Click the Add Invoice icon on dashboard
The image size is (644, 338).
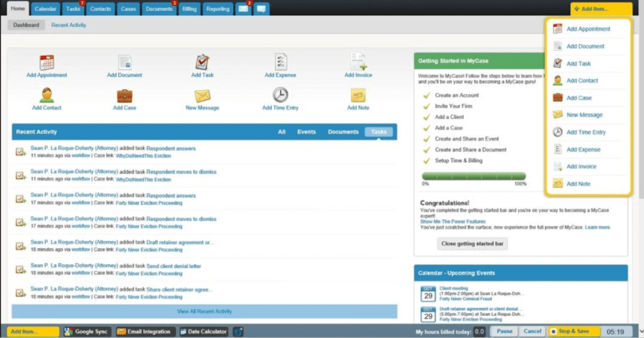click(358, 62)
